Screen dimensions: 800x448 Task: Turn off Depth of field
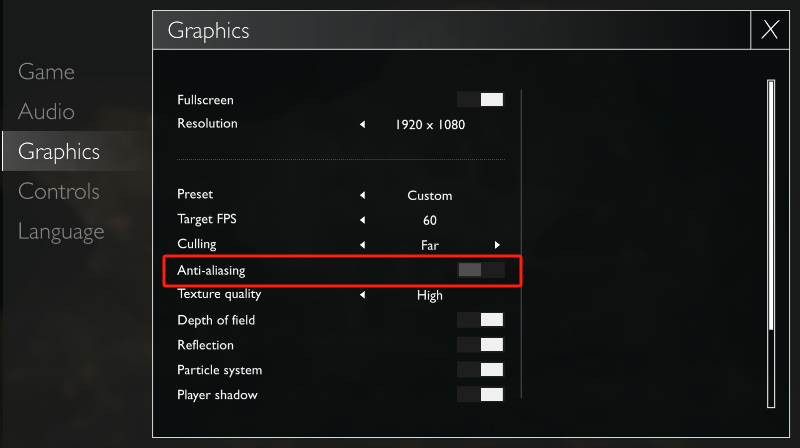pyautogui.click(x=480, y=320)
